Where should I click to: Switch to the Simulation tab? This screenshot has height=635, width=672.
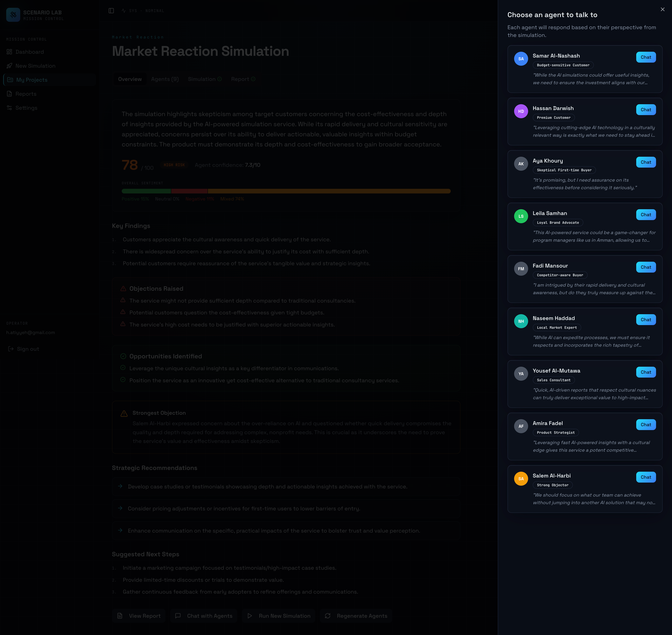tap(205, 79)
